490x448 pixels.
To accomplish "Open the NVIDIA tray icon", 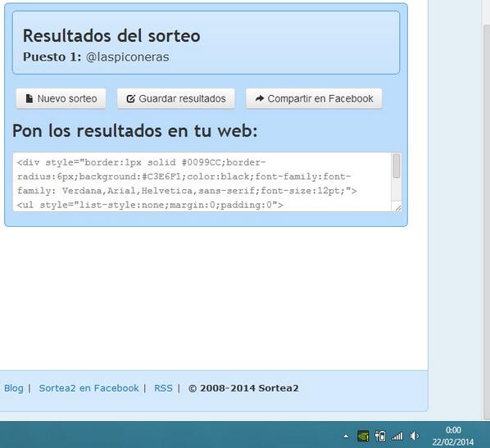I will (x=363, y=437).
